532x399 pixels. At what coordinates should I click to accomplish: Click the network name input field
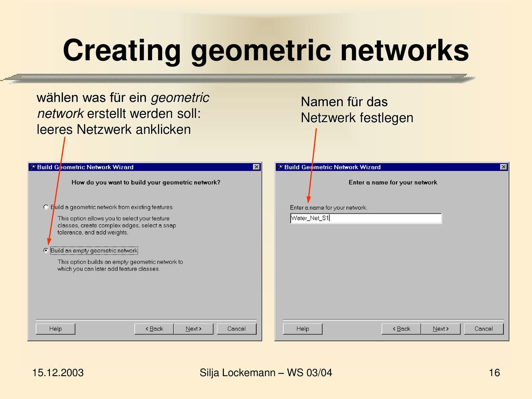pyautogui.click(x=366, y=218)
